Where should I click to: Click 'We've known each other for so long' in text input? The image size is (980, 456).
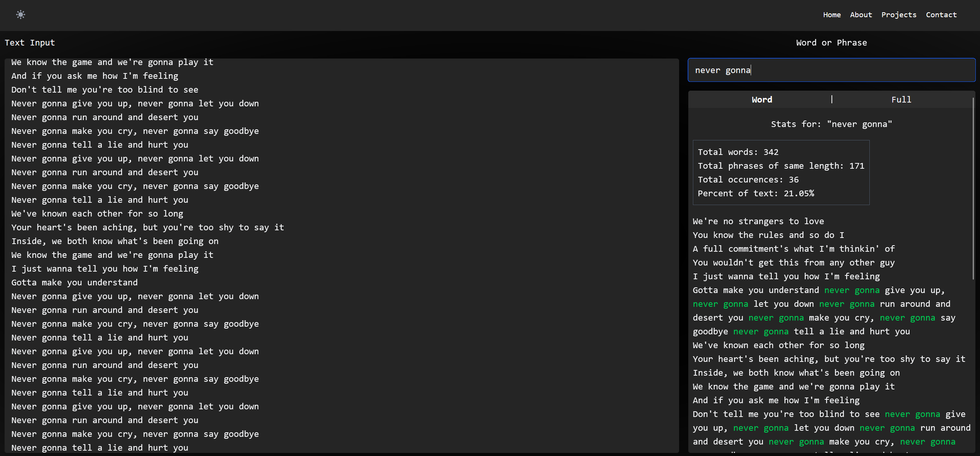pyautogui.click(x=97, y=213)
